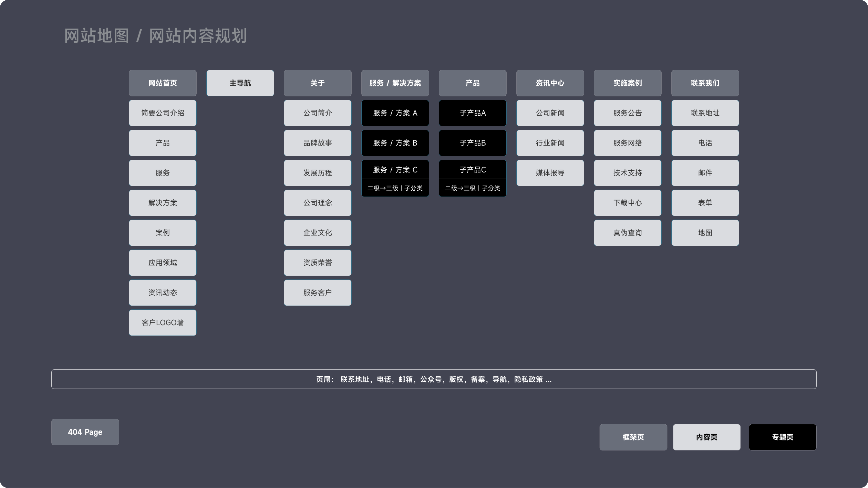Screen dimensions: 868x488
Task: Click the 资讯中心 header
Action: click(550, 83)
